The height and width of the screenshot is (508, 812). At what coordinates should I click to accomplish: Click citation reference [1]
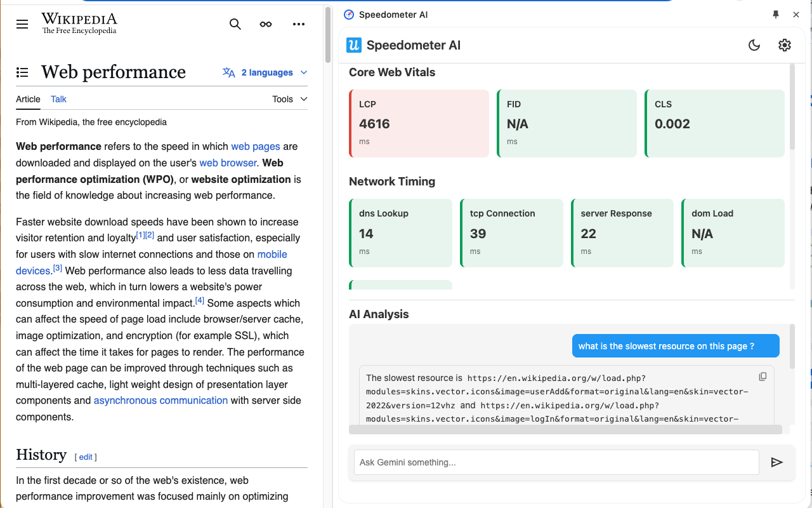click(x=140, y=235)
